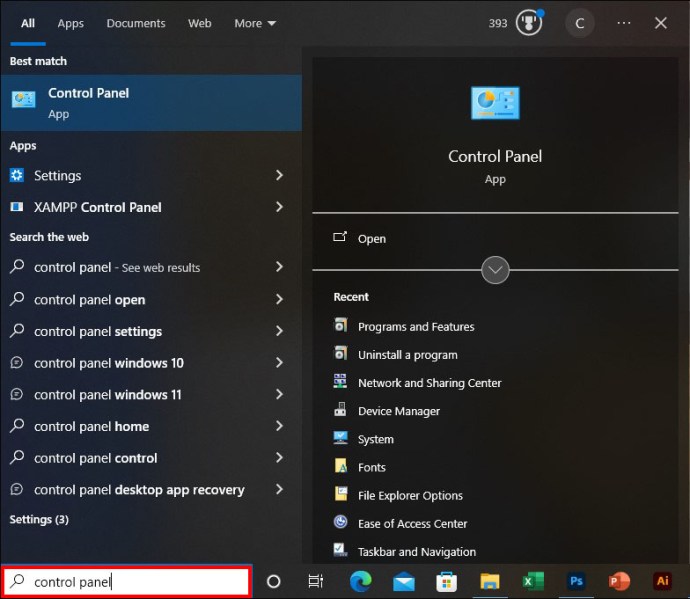690x599 pixels.
Task: Expand arrow for 'control panel open'
Action: [279, 299]
